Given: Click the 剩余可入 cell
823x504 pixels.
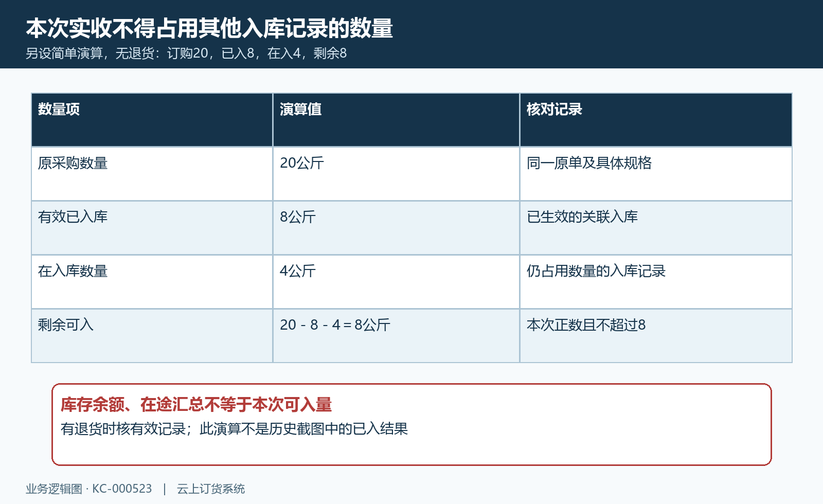Looking at the screenshot, I should coord(152,336).
